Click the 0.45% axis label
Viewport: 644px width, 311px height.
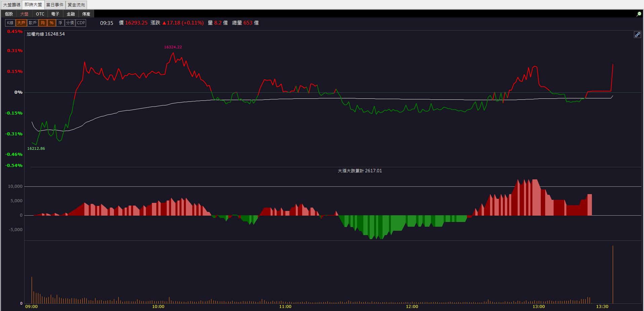click(15, 32)
